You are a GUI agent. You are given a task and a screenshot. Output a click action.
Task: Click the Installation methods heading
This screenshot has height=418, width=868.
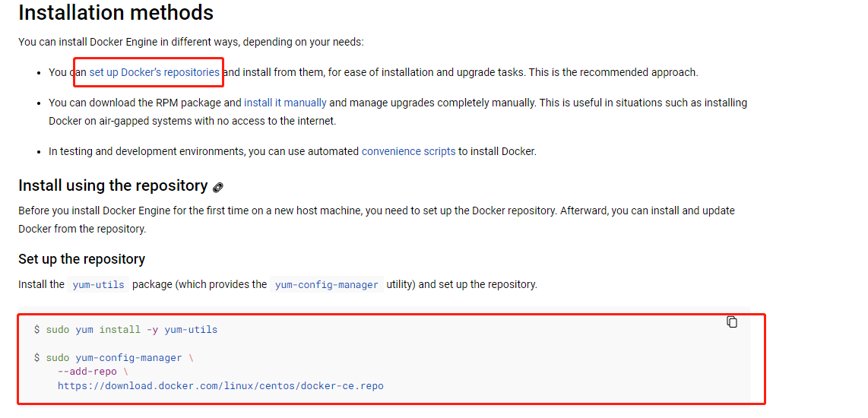tap(116, 12)
